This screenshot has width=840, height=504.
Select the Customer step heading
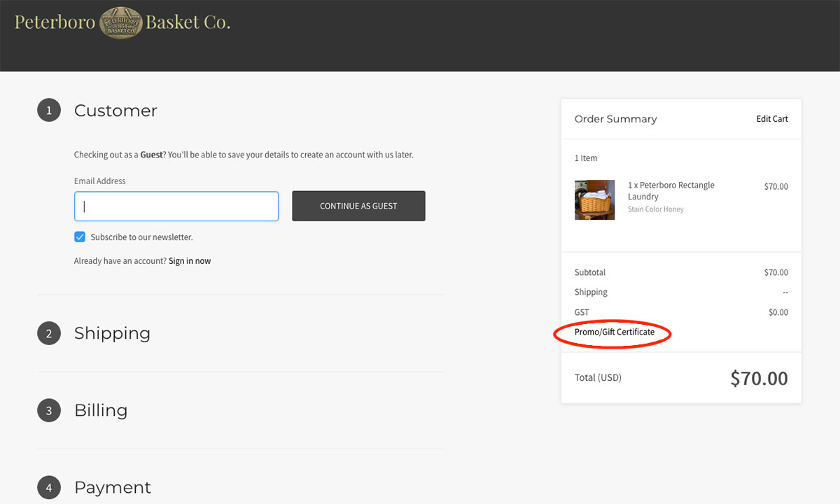(x=115, y=111)
